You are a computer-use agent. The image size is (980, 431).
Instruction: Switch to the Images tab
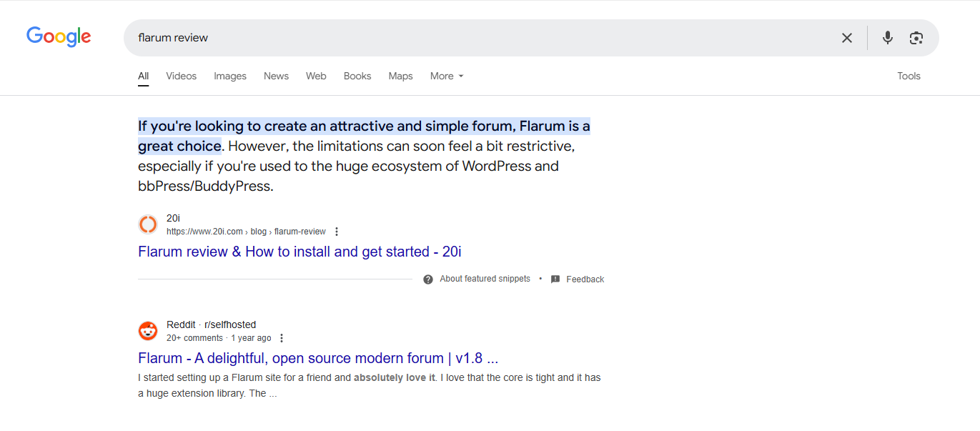click(x=230, y=76)
